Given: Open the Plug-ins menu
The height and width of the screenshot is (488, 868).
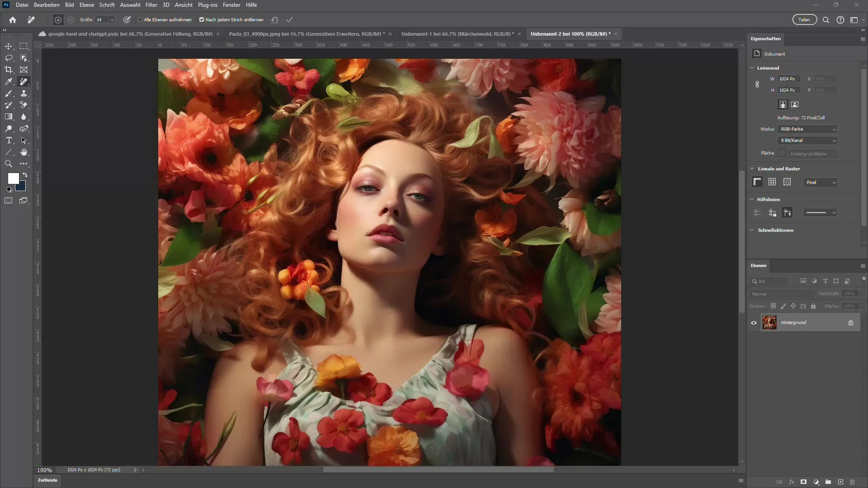Looking at the screenshot, I should point(208,5).
